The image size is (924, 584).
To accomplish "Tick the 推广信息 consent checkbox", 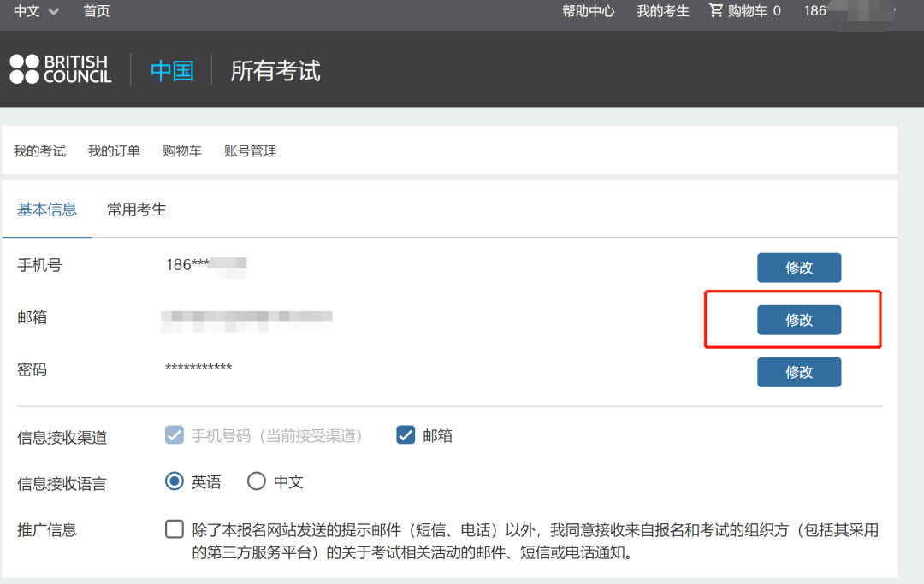I will tap(174, 528).
